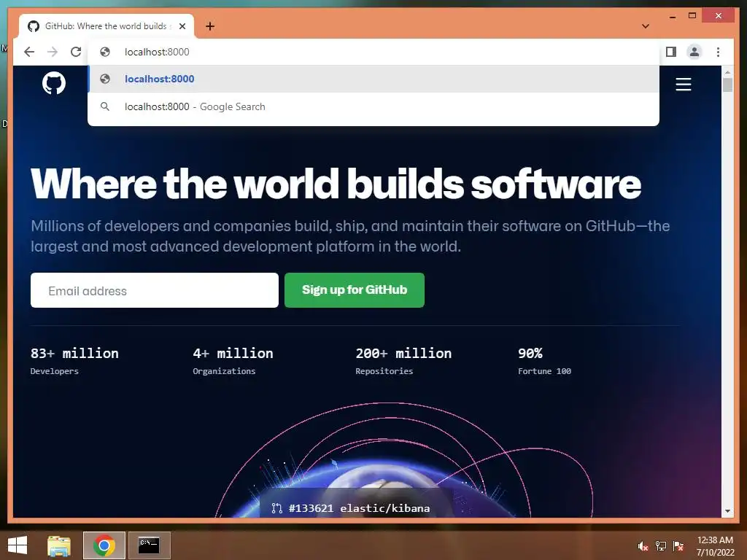Open network status tray icon
This screenshot has height=560, width=747.
point(661,546)
